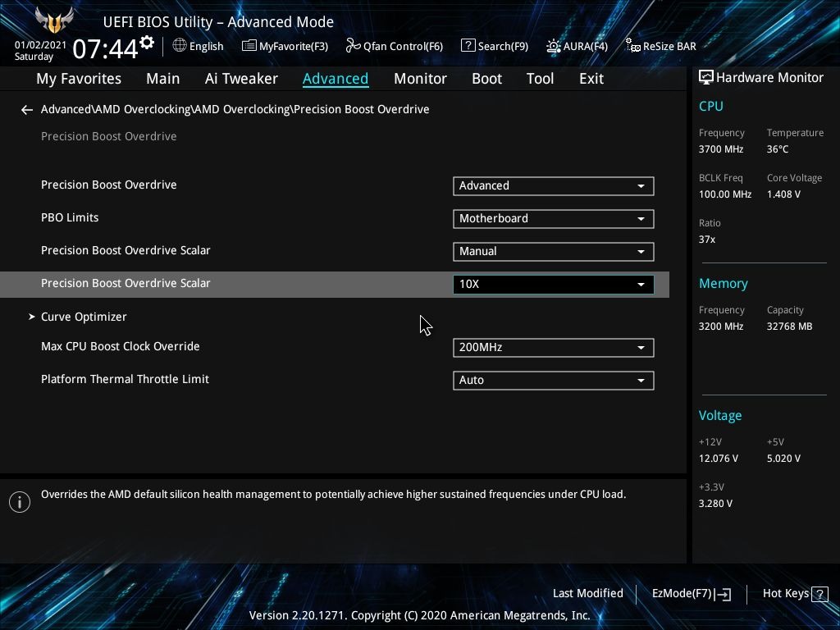Click the highlighted Precision Boost Overdrive Scalar row
840x630 pixels.
pyautogui.click(x=335, y=285)
